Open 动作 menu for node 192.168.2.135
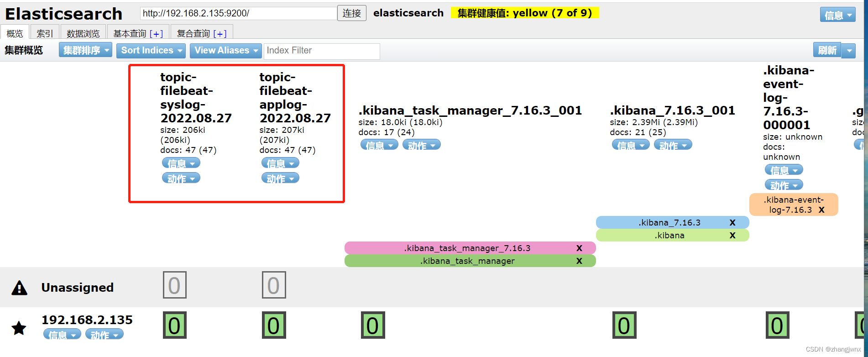The image size is (868, 357). (105, 334)
